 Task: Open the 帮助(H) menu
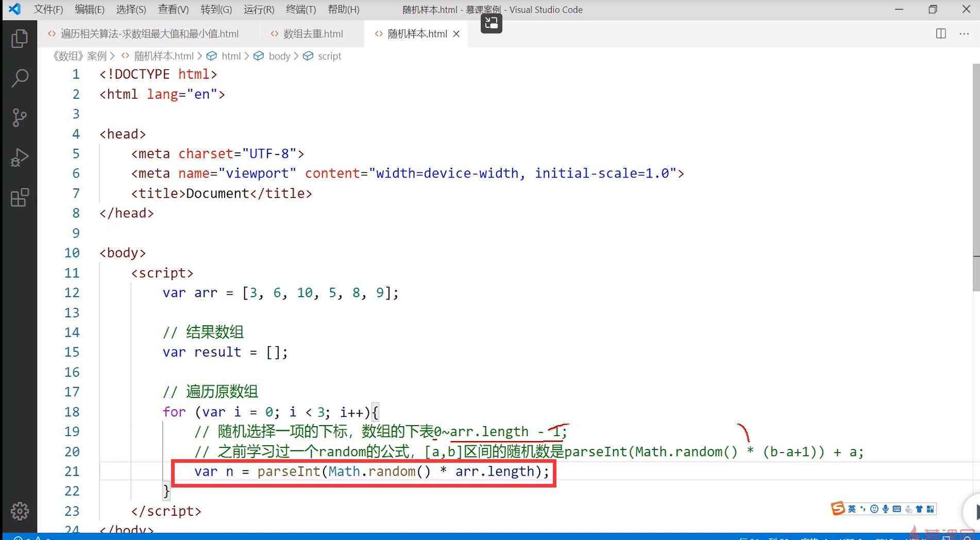343,9
